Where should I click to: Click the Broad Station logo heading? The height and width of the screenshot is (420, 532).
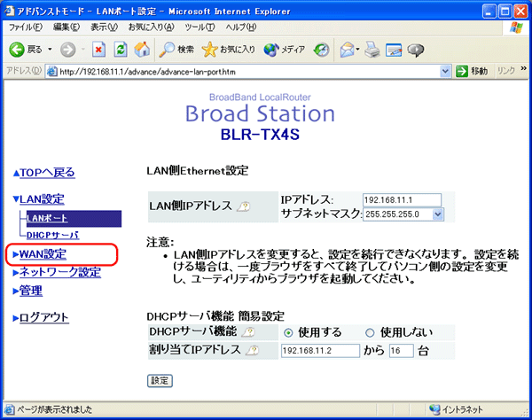[260, 113]
